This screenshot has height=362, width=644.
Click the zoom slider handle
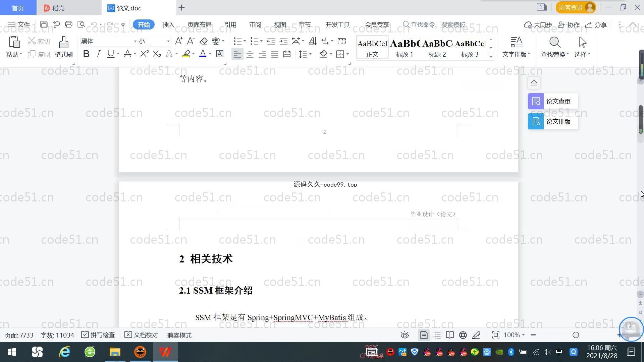(x=576, y=335)
